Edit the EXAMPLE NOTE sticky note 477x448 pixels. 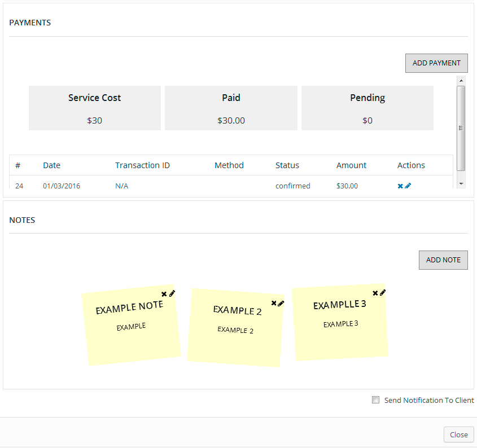tap(172, 293)
